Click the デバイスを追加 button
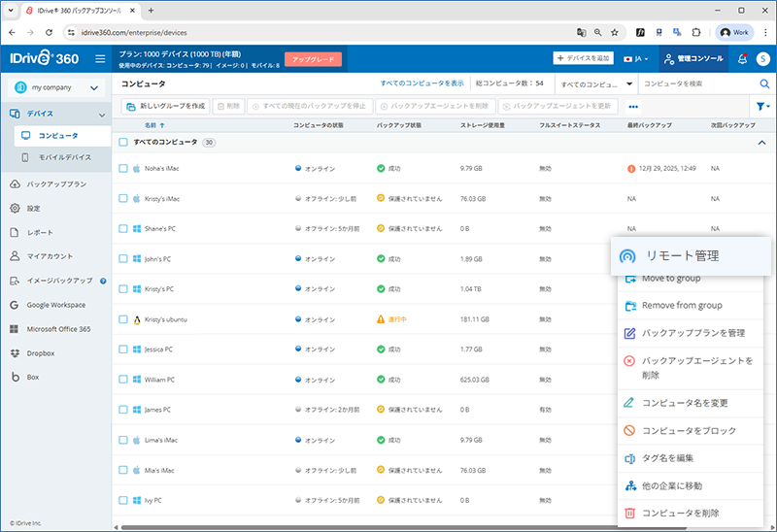This screenshot has height=532, width=777. (584, 59)
